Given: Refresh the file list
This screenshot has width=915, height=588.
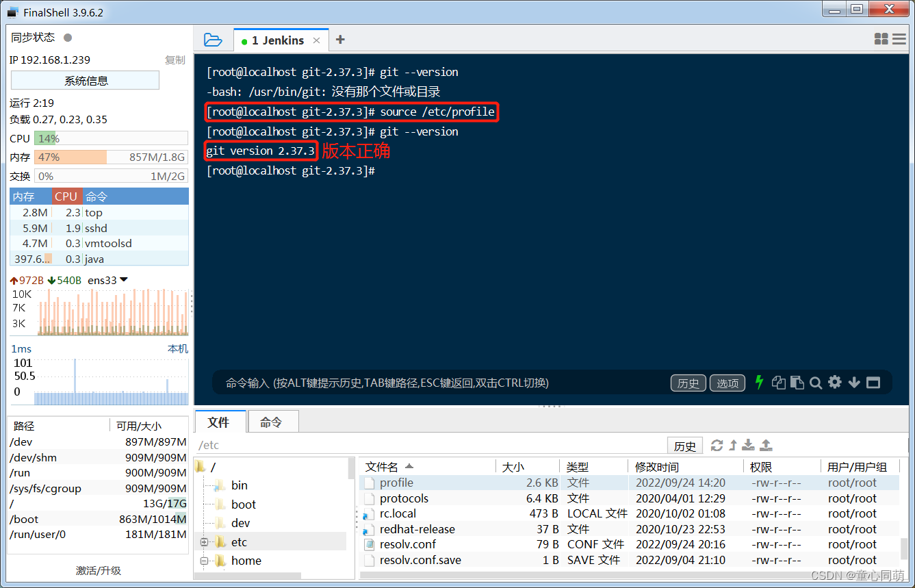Looking at the screenshot, I should (x=717, y=446).
